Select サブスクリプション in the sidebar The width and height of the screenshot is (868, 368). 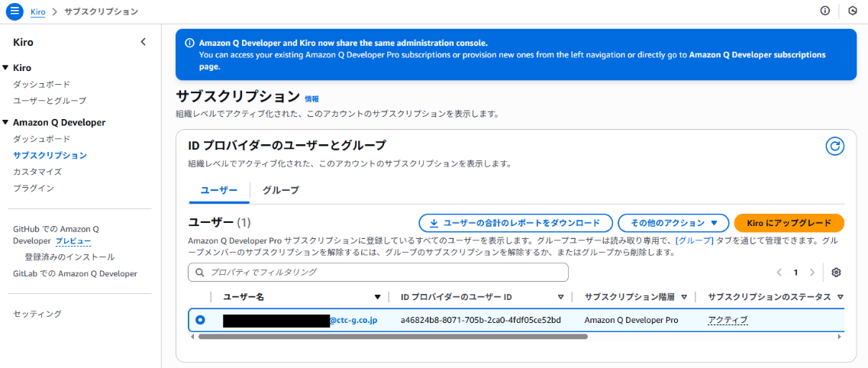50,155
